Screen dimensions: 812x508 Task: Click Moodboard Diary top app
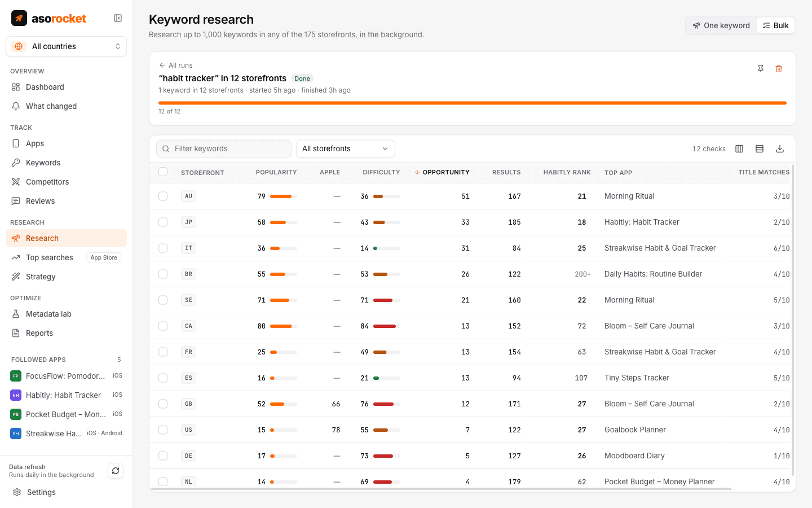click(x=634, y=456)
